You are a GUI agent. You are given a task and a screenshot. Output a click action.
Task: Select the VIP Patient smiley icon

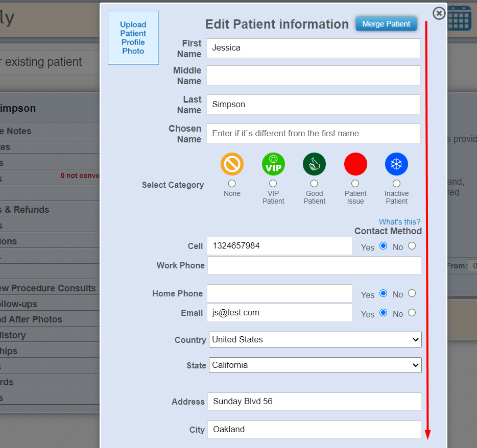click(x=273, y=164)
